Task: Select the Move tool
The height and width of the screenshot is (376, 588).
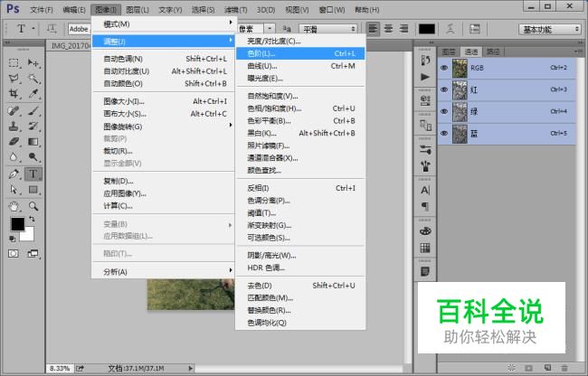Action: click(x=33, y=62)
